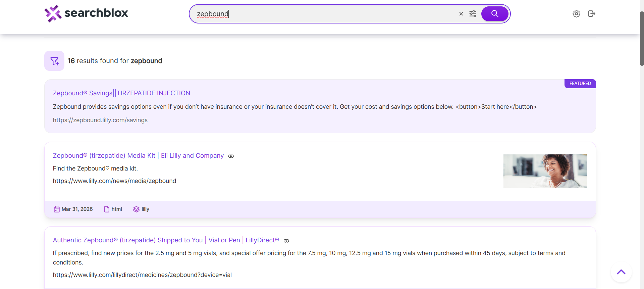Click the layers icon beside lilly
The width and height of the screenshot is (644, 289).
(136, 209)
